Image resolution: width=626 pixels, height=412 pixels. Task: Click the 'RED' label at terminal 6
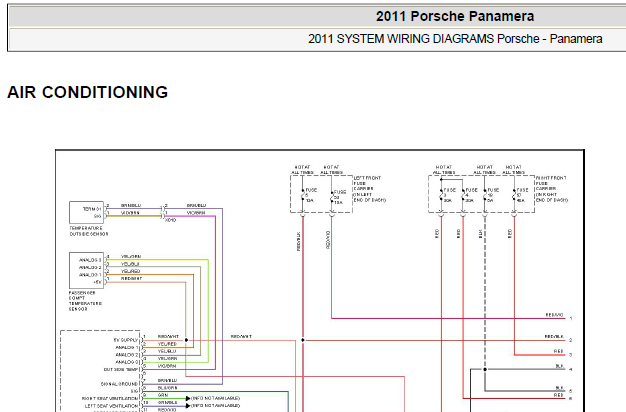pyautogui.click(x=559, y=395)
